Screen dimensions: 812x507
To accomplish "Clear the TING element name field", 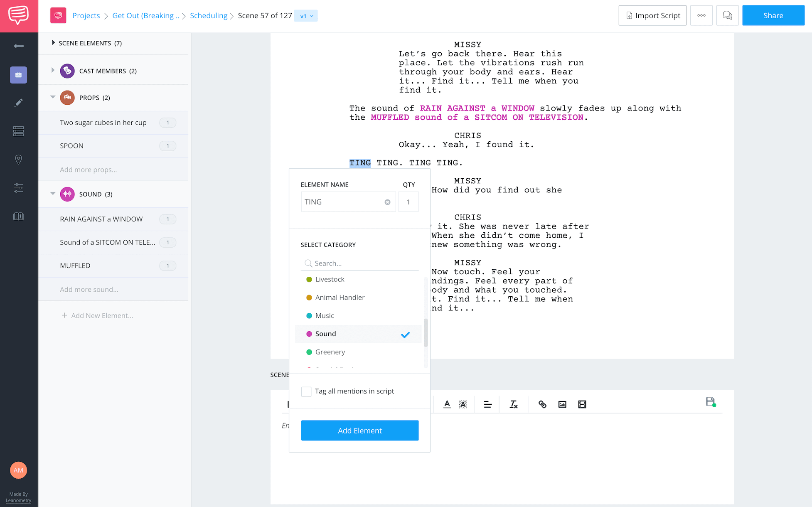I will (387, 202).
